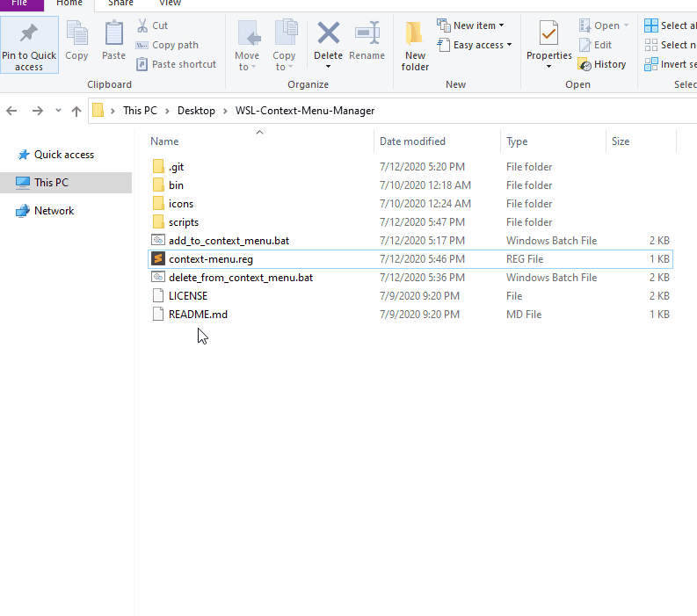
Task: Click the New folder icon
Action: [x=414, y=33]
